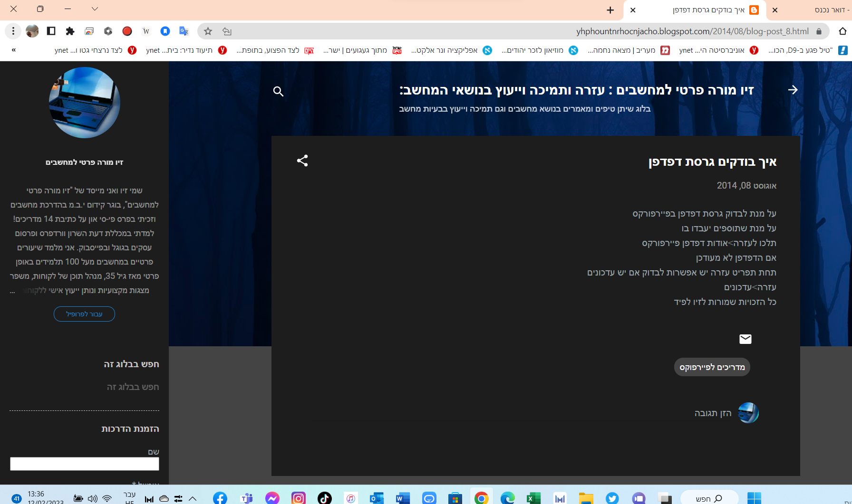Open the Chrome extensions puzzle icon

[70, 31]
